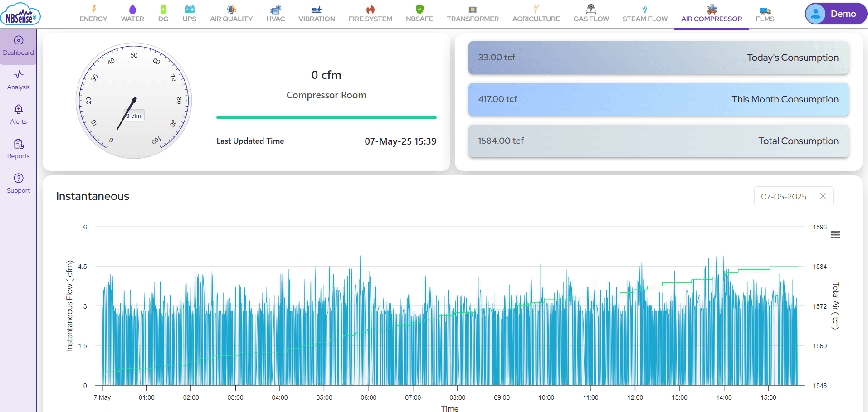Open the chart hamburger menu

coord(835,235)
